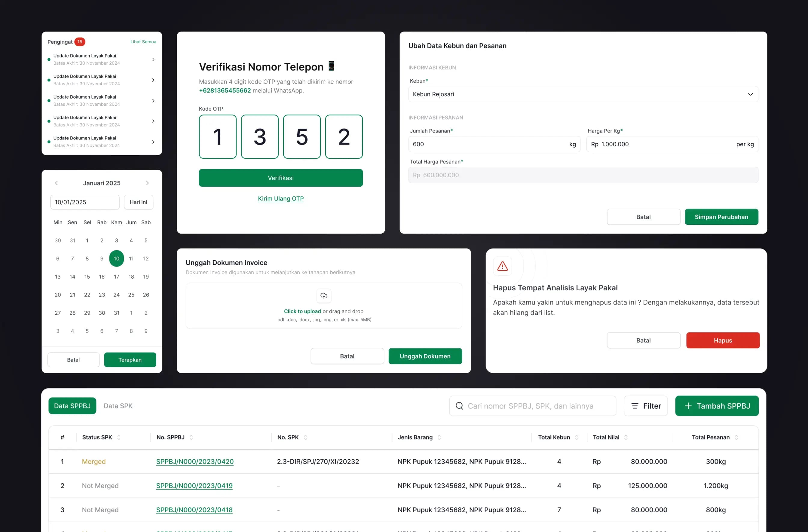Image resolution: width=808 pixels, height=532 pixels.
Task: Sort table by No. SPPBJ column
Action: click(191, 437)
